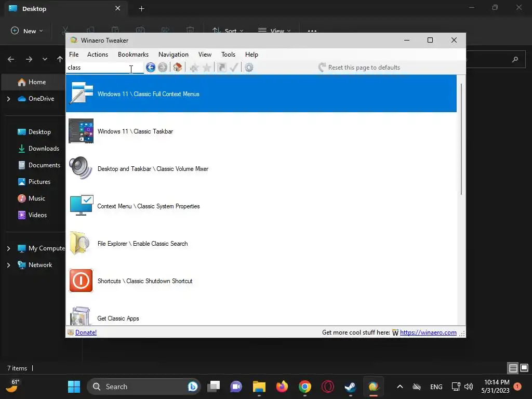Viewport: 532px width, 399px height.
Task: Open Winaero Tweaker settings gear icon
Action: [x=249, y=68]
